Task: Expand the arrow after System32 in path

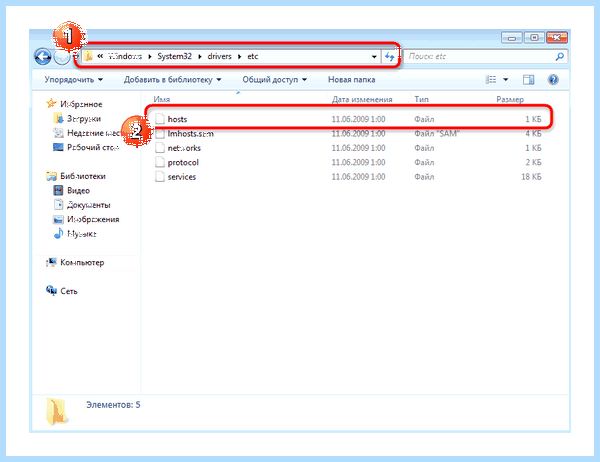Action: (200, 57)
